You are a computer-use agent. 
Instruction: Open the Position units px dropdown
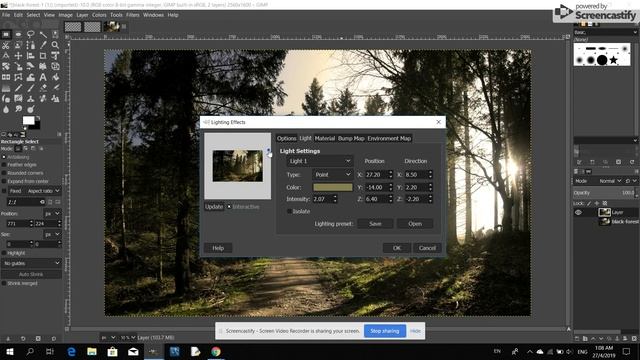(x=52, y=213)
